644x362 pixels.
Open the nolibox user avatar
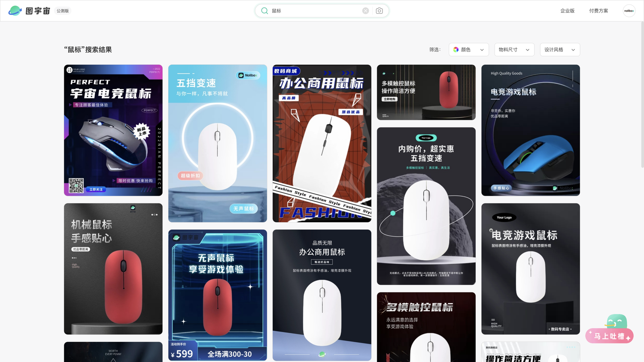click(x=629, y=11)
